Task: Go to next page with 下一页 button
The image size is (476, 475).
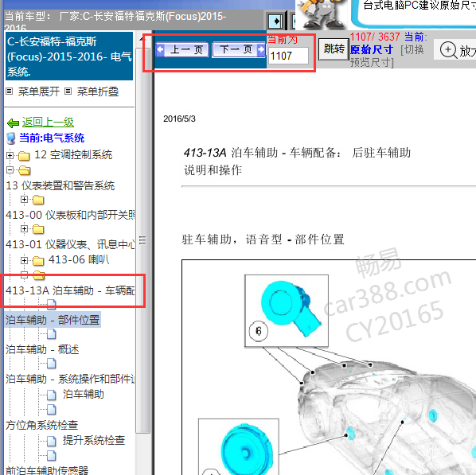Action: (x=239, y=49)
